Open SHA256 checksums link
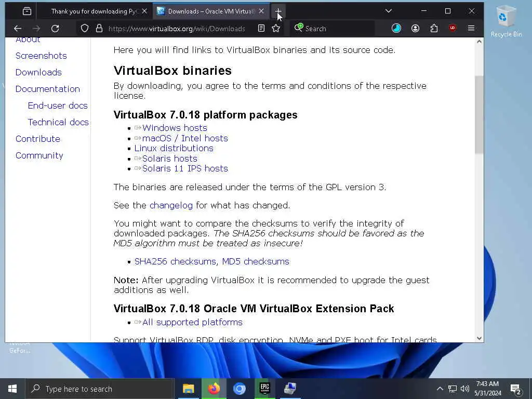Viewport: 532px width, 399px height. [175, 261]
